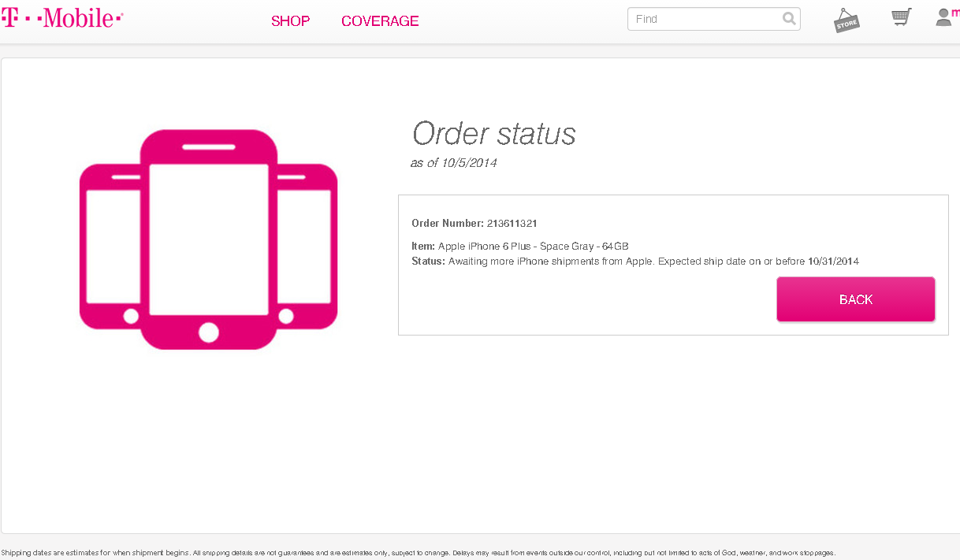Select the order number 213611321
The height and width of the screenshot is (560, 960).
(512, 224)
